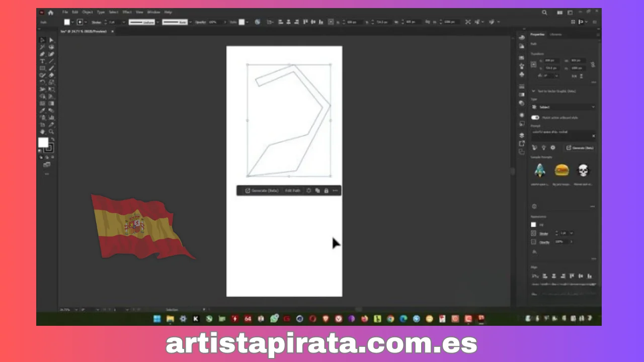Click the constrain proportions link in Transform
The width and height of the screenshot is (644, 362).
click(x=592, y=64)
